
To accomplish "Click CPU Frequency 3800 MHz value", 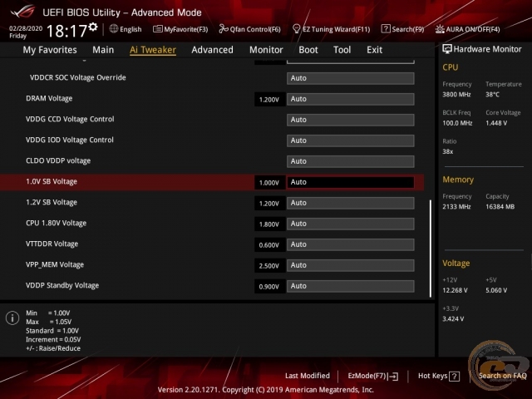I will tap(456, 94).
